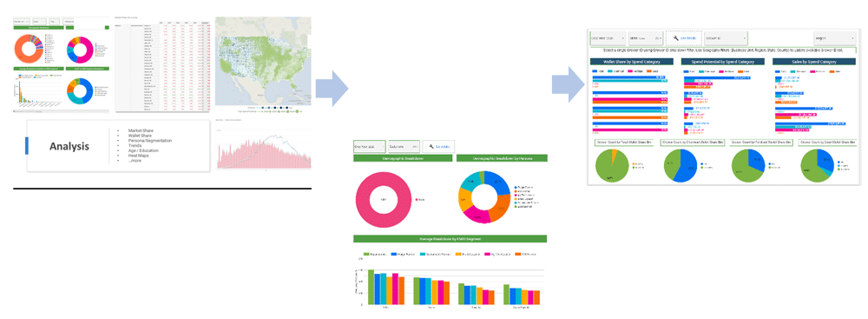Click the green legend swatch in bar chart
Screen dimensions: 868x319
click(x=366, y=255)
